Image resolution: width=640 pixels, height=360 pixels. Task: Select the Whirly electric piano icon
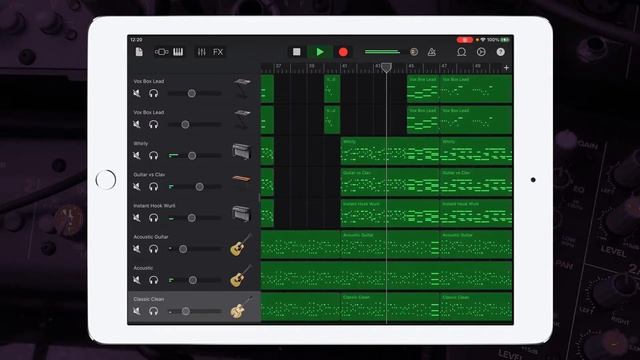(242, 151)
